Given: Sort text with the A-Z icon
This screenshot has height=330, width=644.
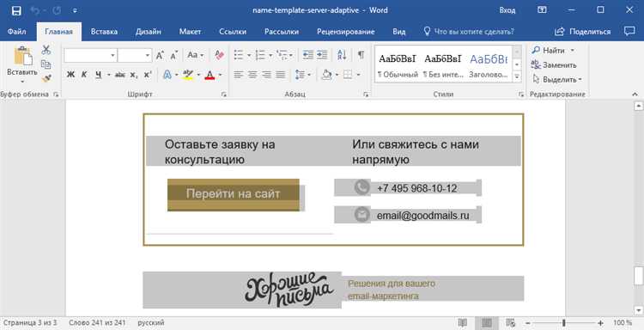Looking at the screenshot, I should (342, 55).
